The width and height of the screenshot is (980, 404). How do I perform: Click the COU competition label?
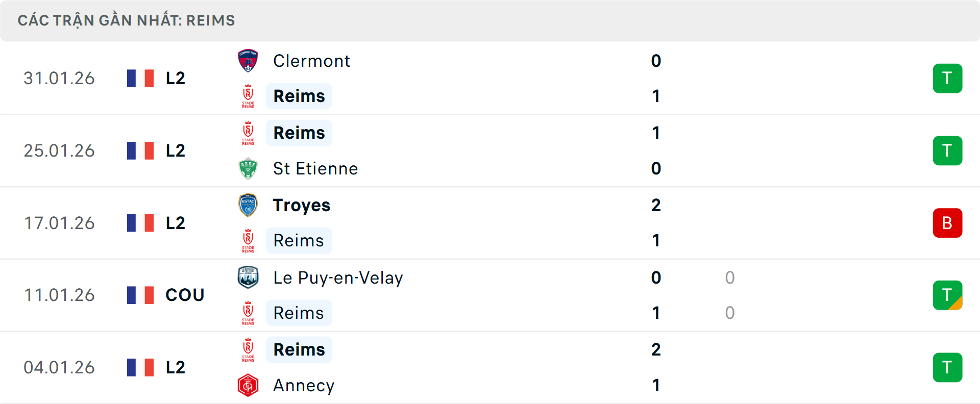click(185, 295)
